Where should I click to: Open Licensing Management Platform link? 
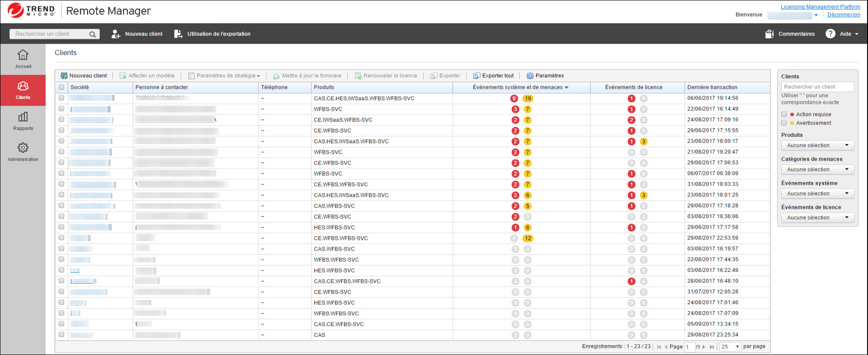point(820,7)
